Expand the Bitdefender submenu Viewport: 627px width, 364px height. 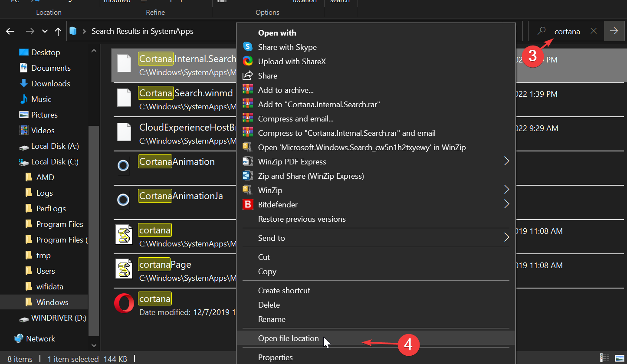(x=506, y=204)
